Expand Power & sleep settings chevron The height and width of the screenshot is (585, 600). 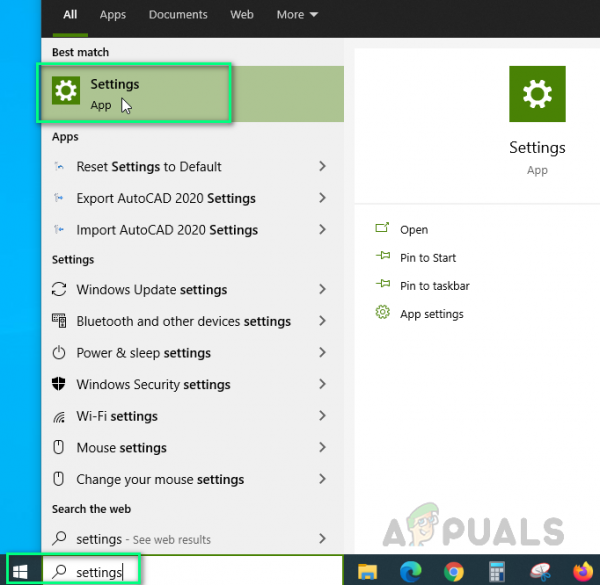point(323,352)
